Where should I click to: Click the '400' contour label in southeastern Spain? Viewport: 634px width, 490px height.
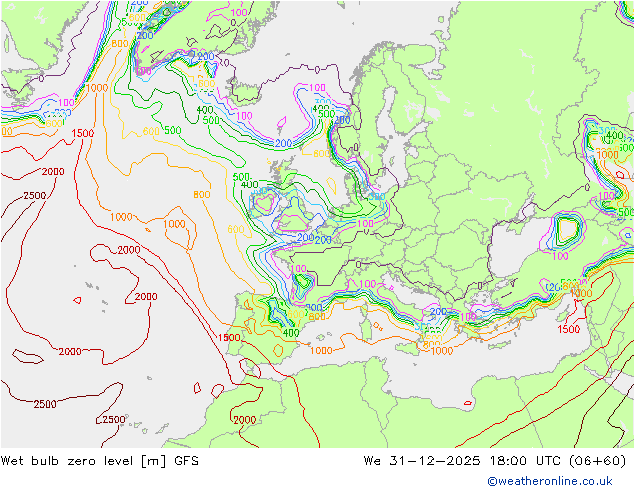[291, 333]
